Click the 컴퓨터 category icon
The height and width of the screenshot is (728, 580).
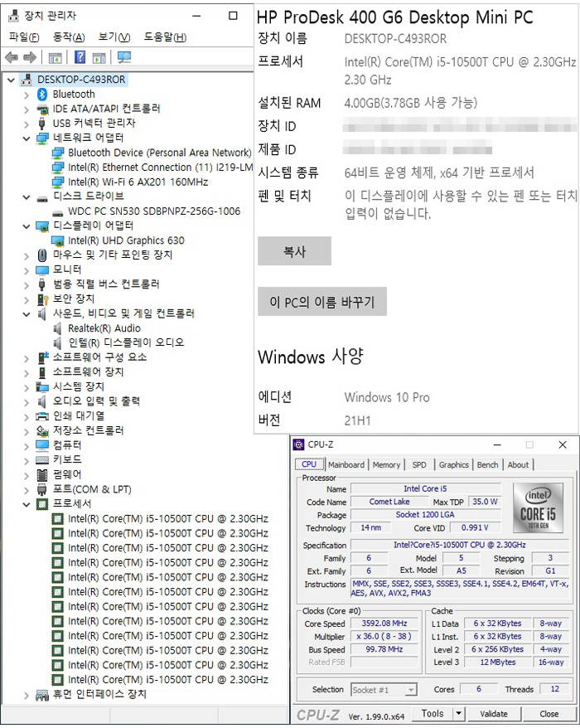click(x=42, y=445)
